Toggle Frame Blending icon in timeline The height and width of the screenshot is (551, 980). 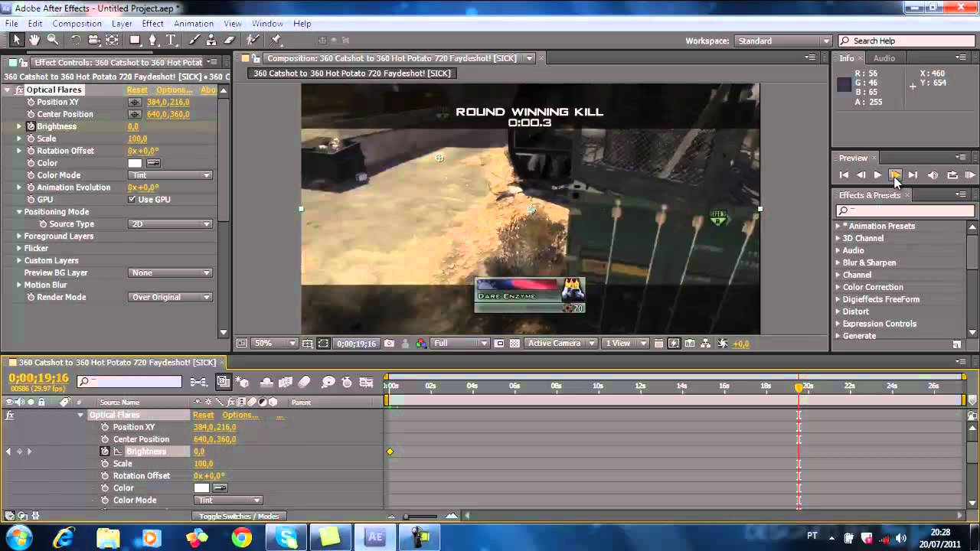coord(286,382)
